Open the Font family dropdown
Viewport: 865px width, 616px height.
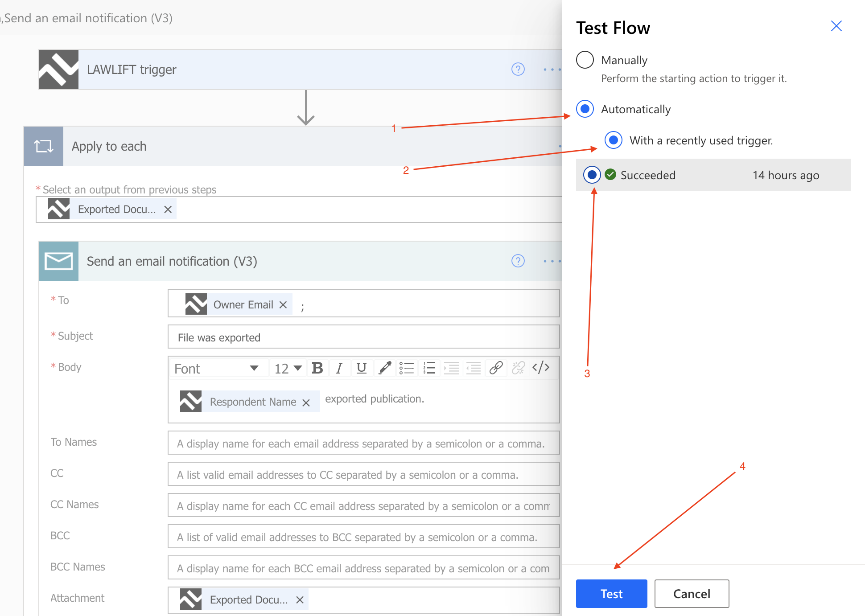(x=218, y=368)
